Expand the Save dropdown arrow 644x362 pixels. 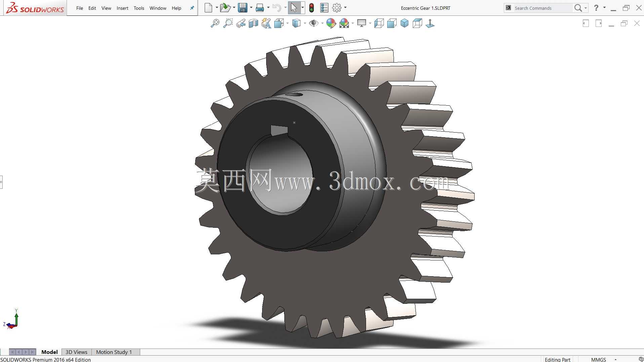click(251, 7)
